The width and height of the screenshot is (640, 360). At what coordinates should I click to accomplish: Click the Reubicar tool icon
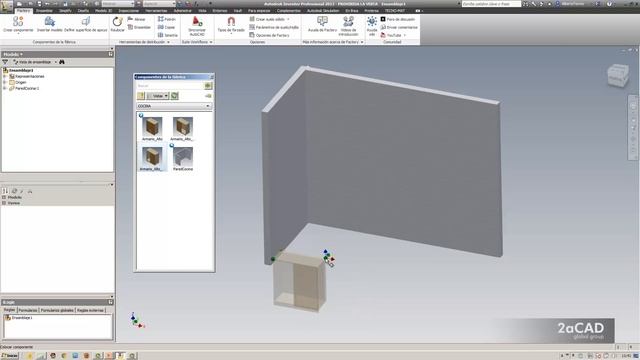[118, 24]
